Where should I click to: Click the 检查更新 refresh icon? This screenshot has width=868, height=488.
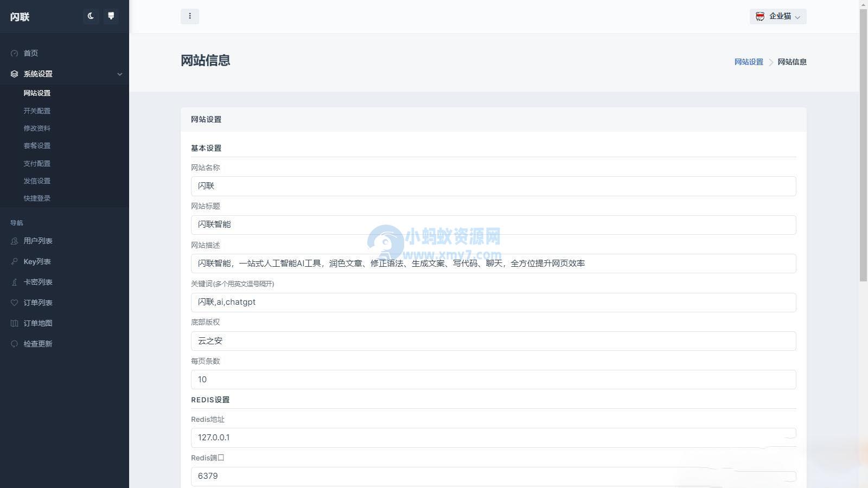[x=15, y=344]
